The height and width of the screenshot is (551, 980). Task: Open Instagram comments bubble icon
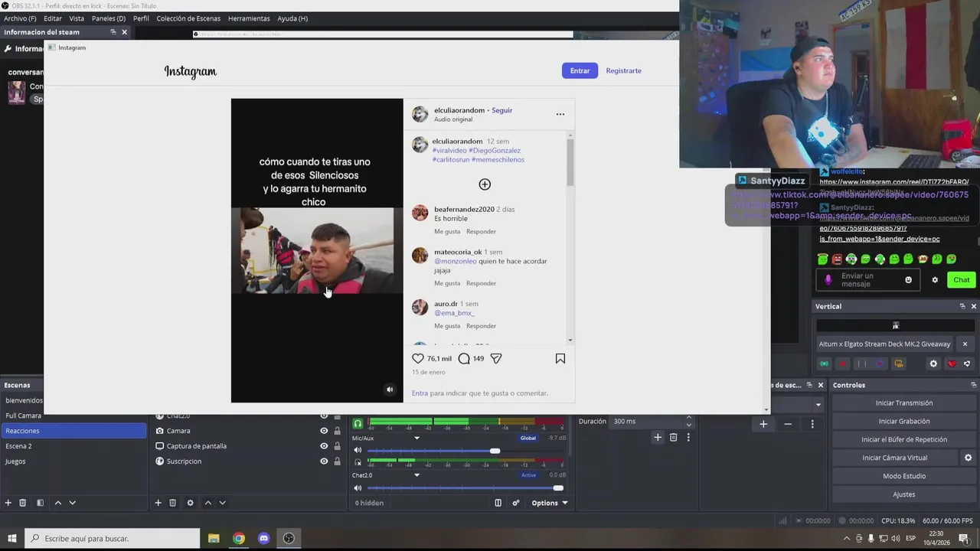click(464, 358)
